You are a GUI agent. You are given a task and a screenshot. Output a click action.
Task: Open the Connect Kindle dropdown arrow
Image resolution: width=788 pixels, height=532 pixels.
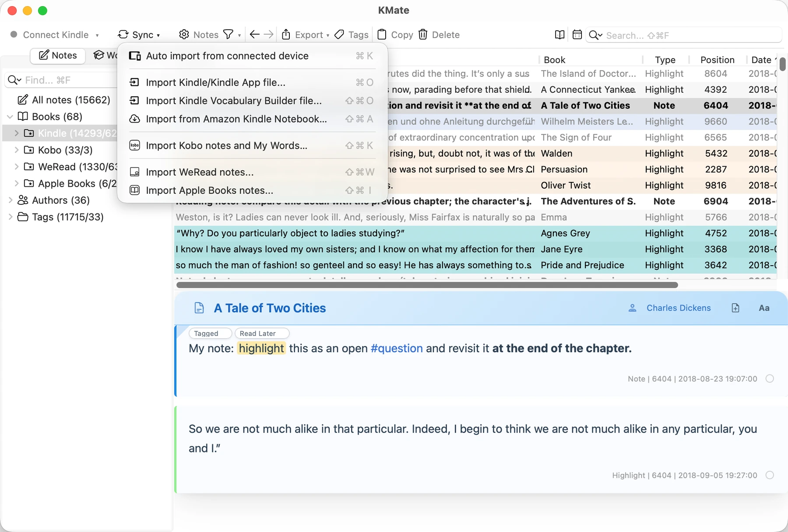[97, 35]
